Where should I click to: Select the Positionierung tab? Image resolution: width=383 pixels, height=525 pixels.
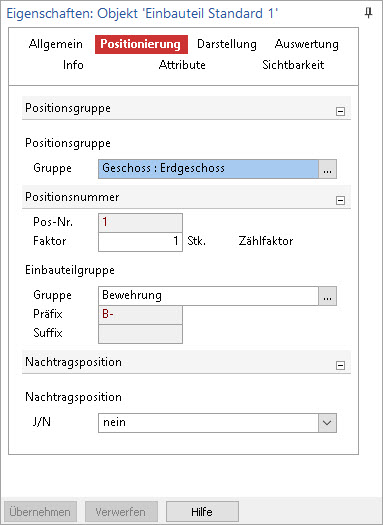(x=141, y=44)
